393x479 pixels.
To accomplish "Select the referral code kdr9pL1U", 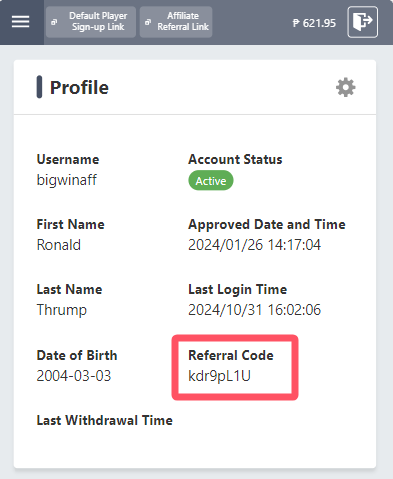I will (219, 376).
